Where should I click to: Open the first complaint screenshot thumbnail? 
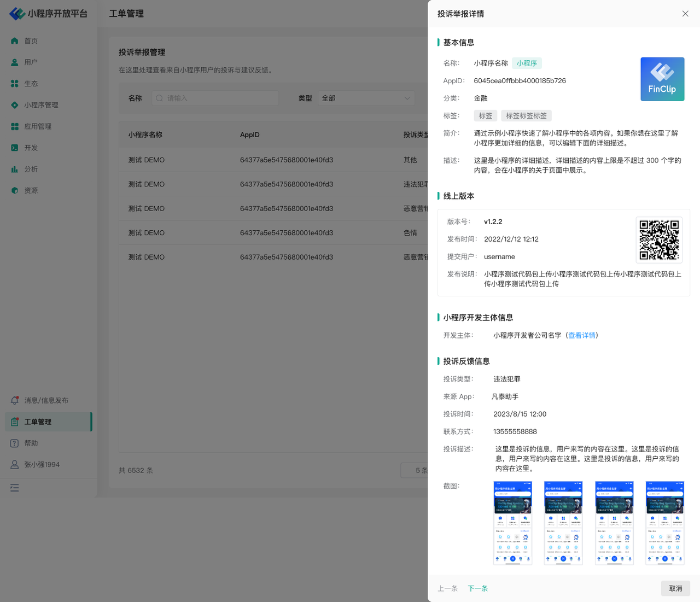click(512, 523)
